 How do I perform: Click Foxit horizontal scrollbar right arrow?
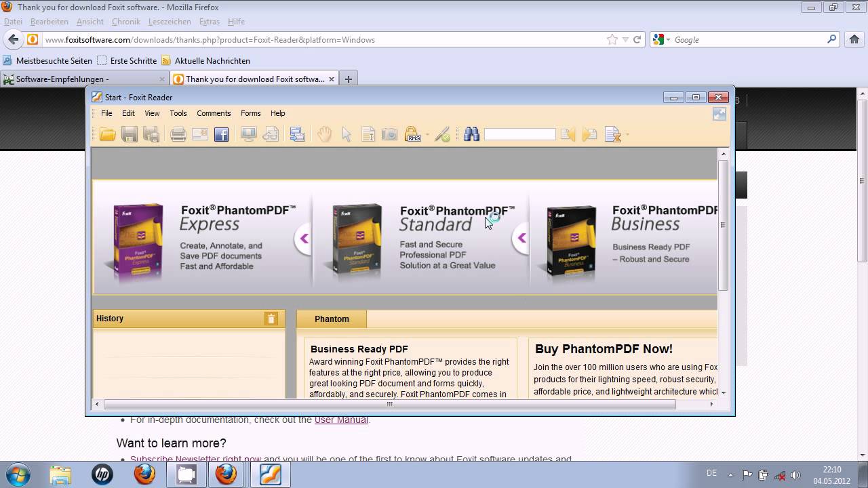[x=711, y=404]
